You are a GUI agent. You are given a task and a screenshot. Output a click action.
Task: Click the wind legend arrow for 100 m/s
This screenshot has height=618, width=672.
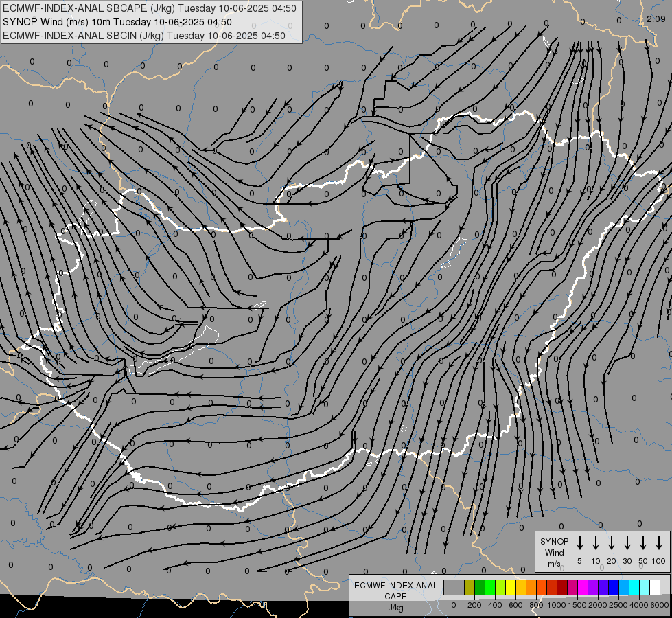[x=659, y=543]
